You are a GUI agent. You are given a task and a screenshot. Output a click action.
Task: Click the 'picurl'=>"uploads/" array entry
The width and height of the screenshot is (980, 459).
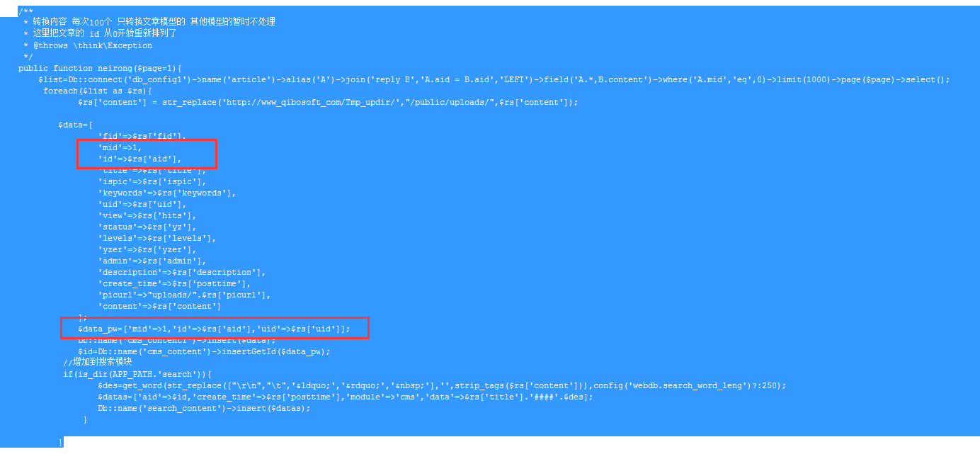(x=184, y=295)
